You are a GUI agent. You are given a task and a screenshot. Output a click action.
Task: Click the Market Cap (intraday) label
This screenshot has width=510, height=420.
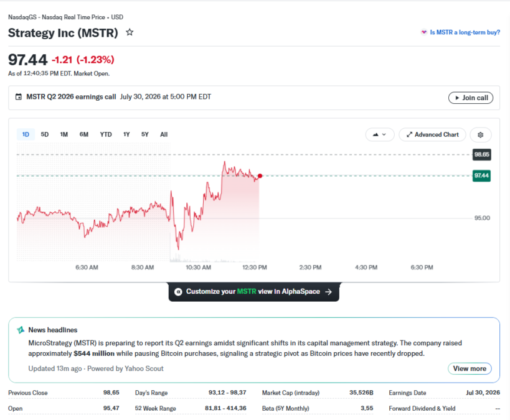pyautogui.click(x=291, y=393)
